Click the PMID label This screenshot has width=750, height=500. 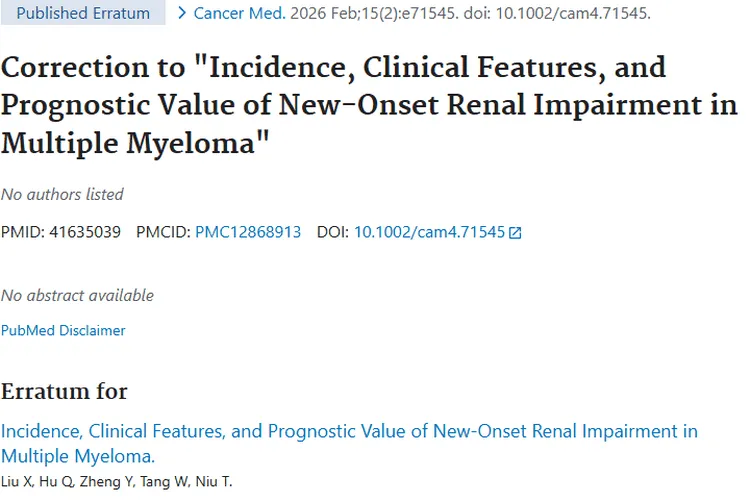(x=22, y=232)
